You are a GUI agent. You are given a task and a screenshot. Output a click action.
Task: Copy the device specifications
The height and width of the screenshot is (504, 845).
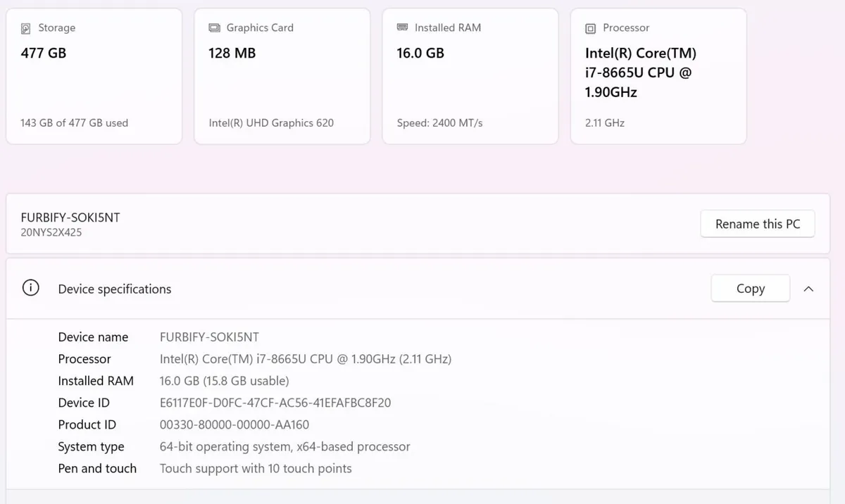750,288
